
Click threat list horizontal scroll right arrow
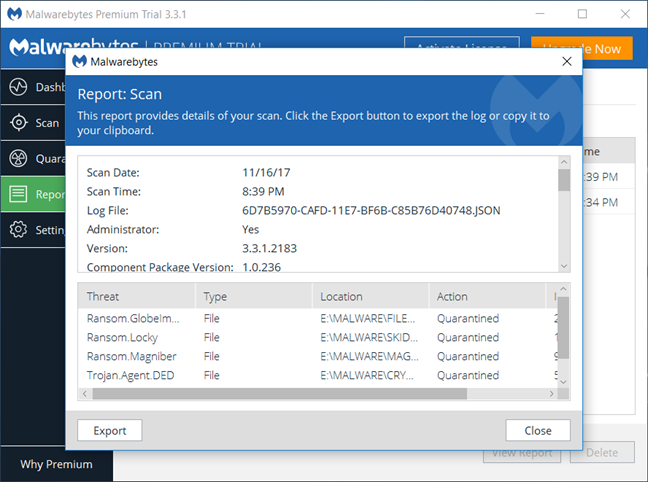pos(551,394)
